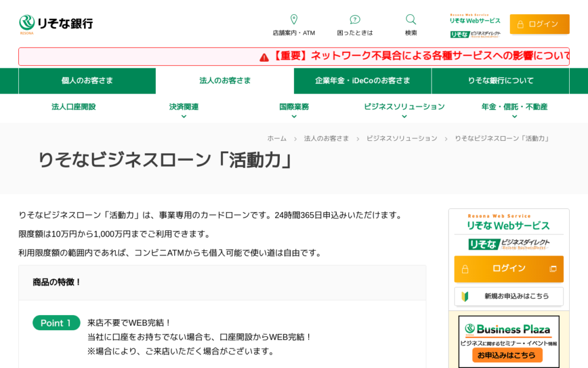The height and width of the screenshot is (368, 588).
Task: Click the orange ログイン button in the header
Action: pyautogui.click(x=539, y=24)
